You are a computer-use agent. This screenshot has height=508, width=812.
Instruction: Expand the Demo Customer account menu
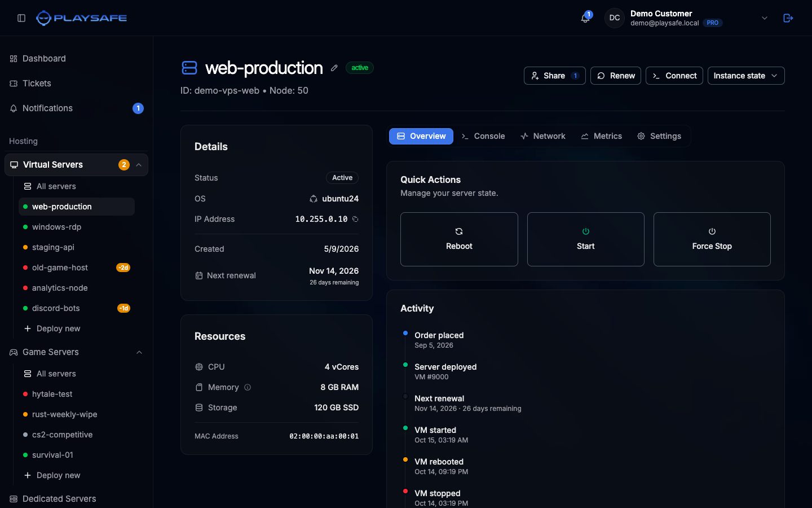(765, 18)
